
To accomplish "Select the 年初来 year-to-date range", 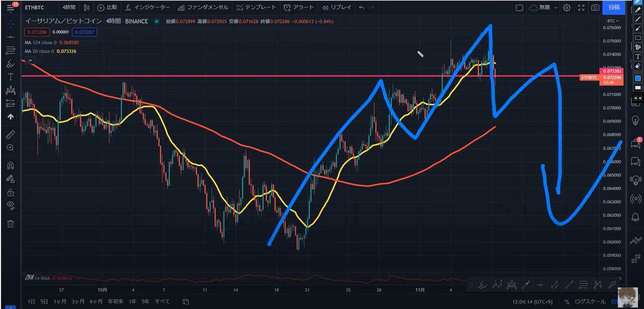I will (x=115, y=302).
